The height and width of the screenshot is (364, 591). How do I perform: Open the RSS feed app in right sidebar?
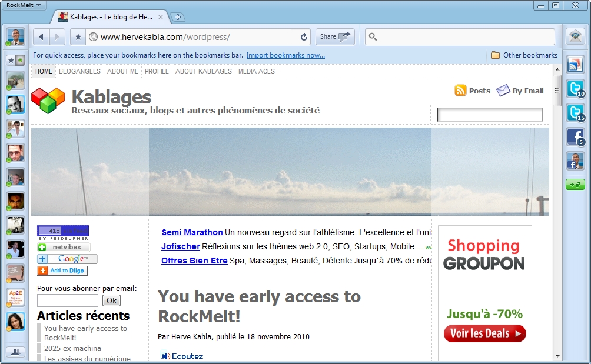coord(575,64)
